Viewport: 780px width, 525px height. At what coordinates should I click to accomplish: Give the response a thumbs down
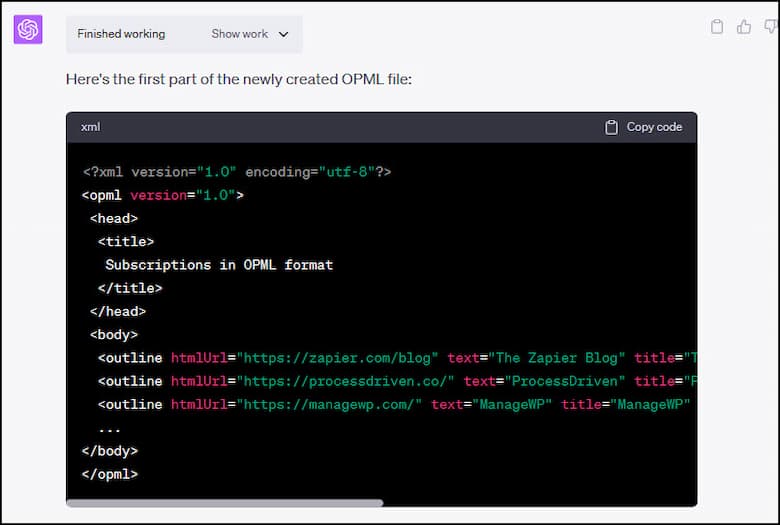point(770,27)
